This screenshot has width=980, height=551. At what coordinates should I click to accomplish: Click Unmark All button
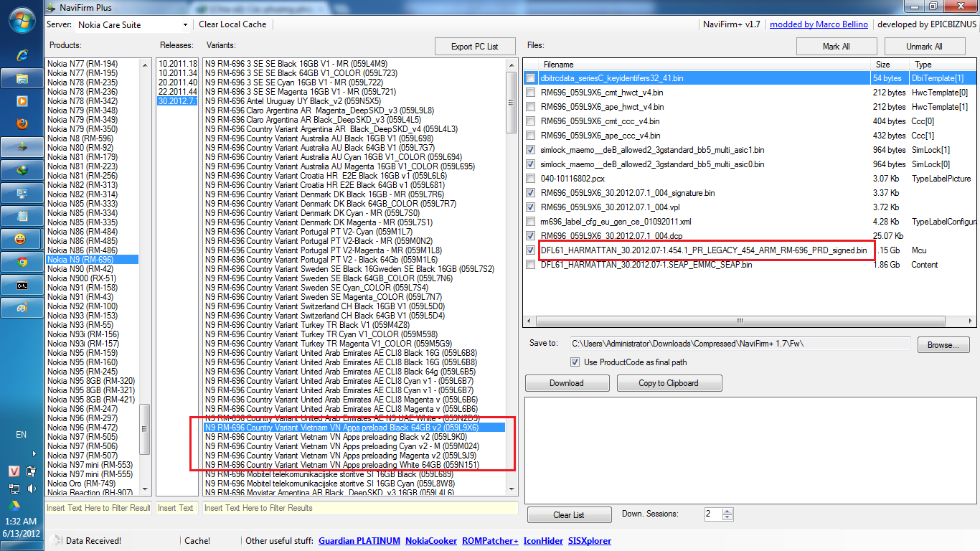pyautogui.click(x=924, y=47)
